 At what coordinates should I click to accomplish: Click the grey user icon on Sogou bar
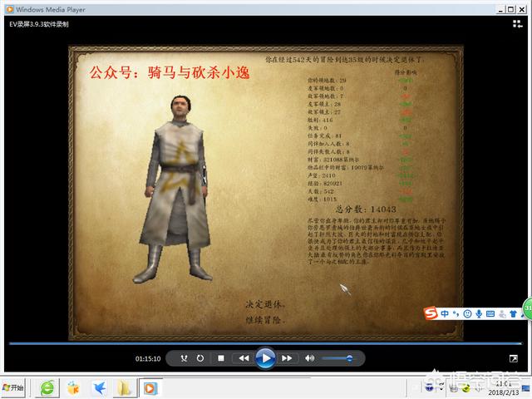coord(502,314)
